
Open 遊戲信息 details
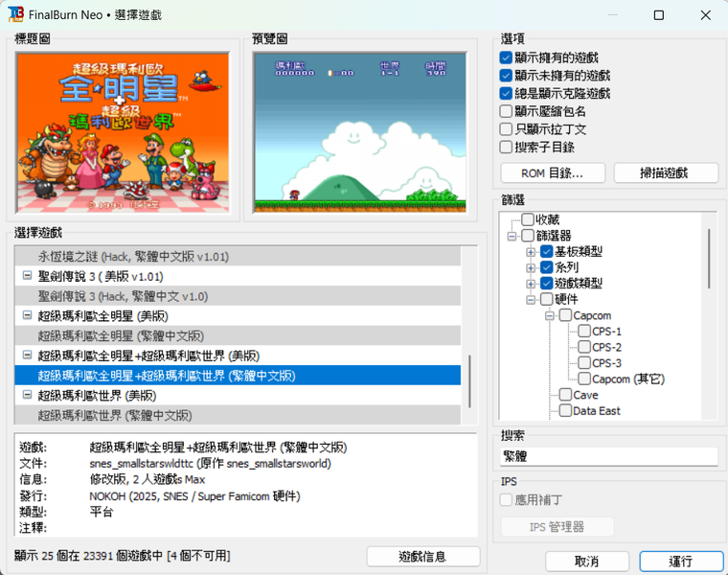coord(423,556)
